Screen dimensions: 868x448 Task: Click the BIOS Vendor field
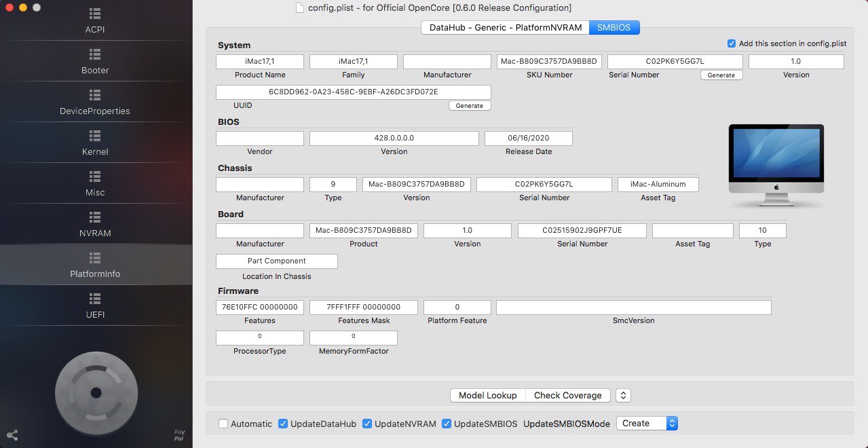pos(260,138)
